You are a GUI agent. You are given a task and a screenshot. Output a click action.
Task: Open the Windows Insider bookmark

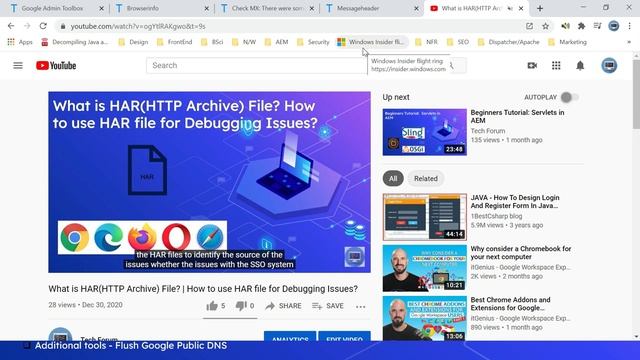coord(371,42)
